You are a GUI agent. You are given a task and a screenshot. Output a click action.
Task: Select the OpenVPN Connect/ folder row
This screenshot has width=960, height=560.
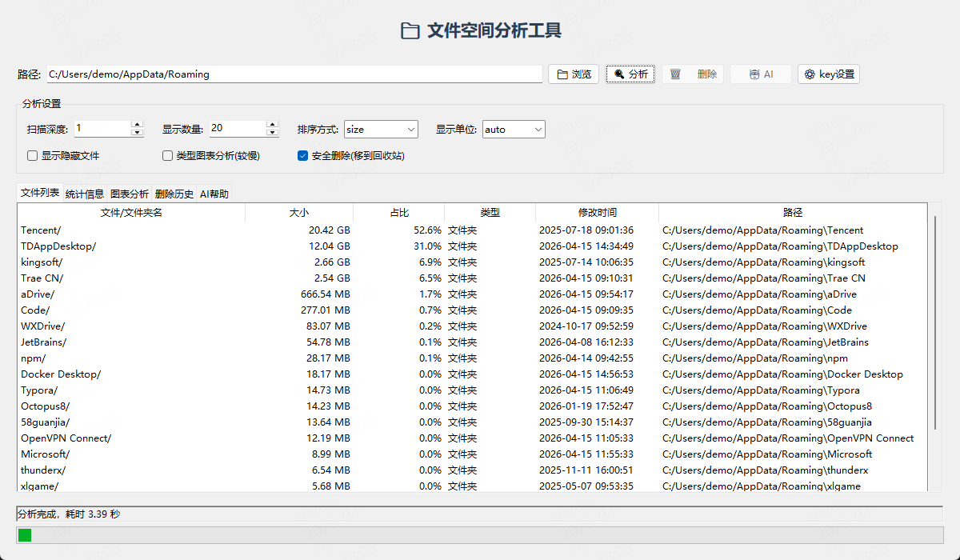[x=473, y=438]
